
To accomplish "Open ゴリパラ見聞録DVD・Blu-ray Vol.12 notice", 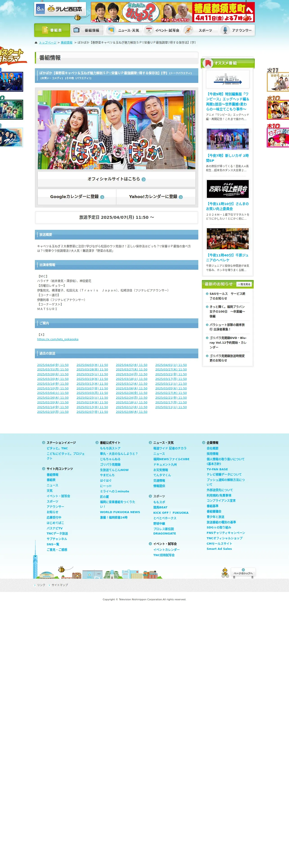I will 228,343.
